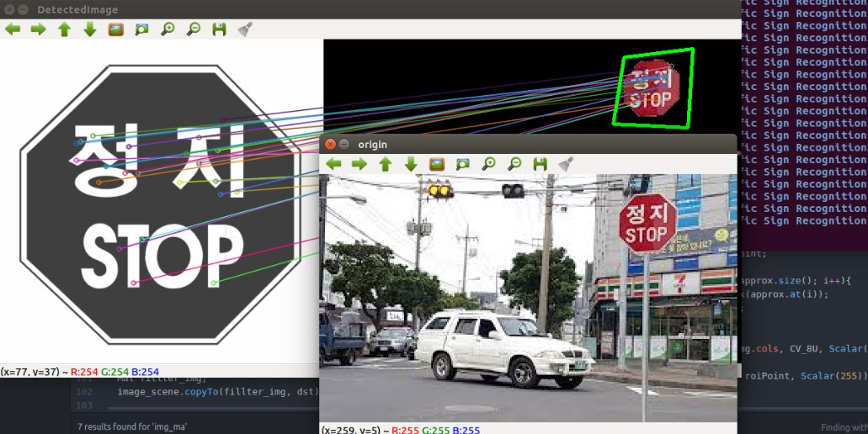Click the 'g.cols, CV_8U, Scalar(' code text
Screen dimensions: 868x434
pyautogui.click(x=805, y=349)
